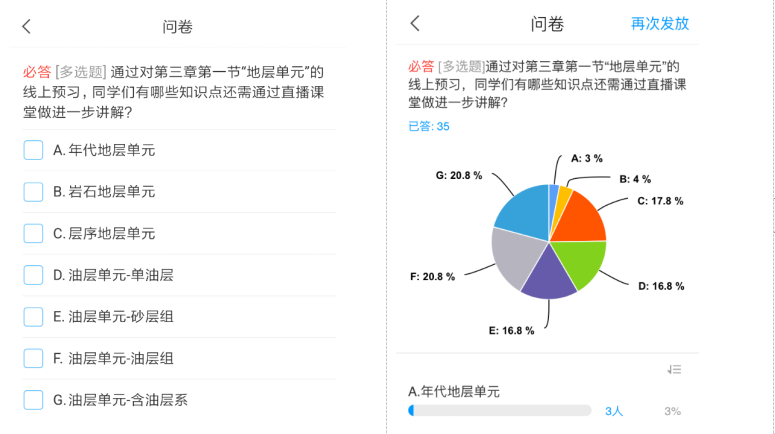Go back from left questionnaire screen

coord(27,27)
